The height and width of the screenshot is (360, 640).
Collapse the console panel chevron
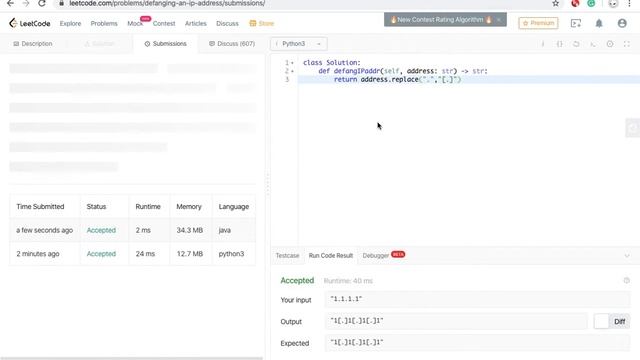pyautogui.click(x=627, y=256)
